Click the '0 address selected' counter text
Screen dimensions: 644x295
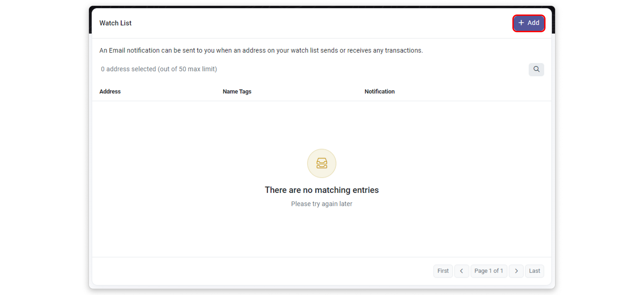point(159,69)
